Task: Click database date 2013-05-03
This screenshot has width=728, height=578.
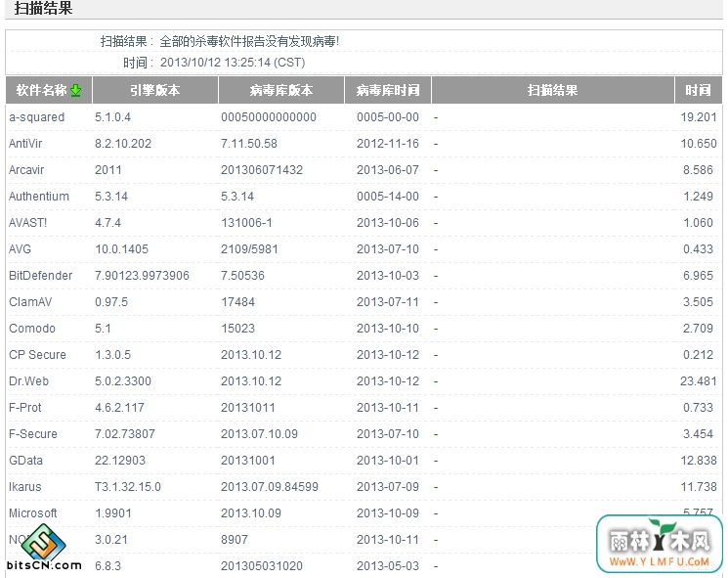Action: pyautogui.click(x=388, y=566)
